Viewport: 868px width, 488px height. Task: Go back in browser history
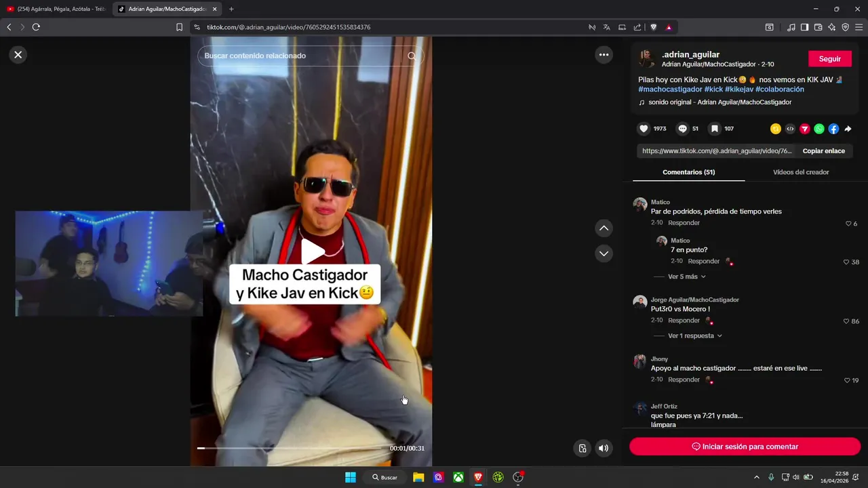click(9, 27)
